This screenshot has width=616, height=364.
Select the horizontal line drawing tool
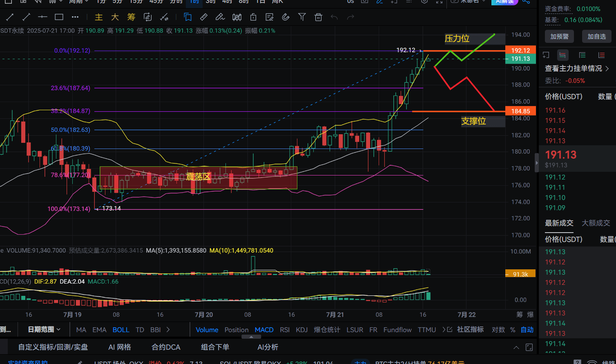[42, 17]
